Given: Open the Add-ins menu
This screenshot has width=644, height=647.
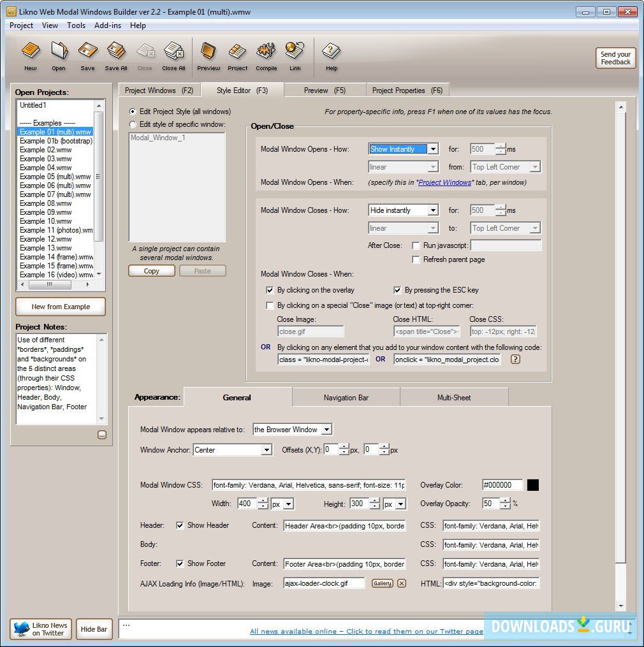Looking at the screenshot, I should 107,25.
